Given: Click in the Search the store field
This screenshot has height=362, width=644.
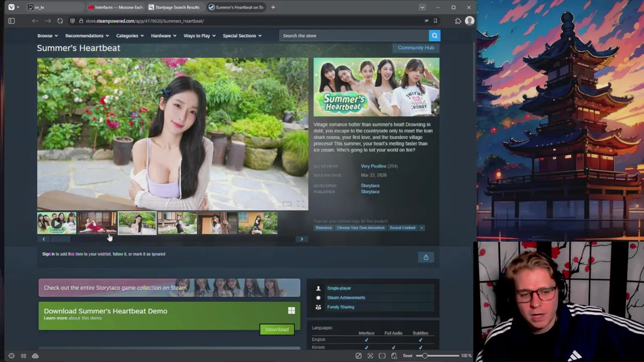Looking at the screenshot, I should pos(354,36).
